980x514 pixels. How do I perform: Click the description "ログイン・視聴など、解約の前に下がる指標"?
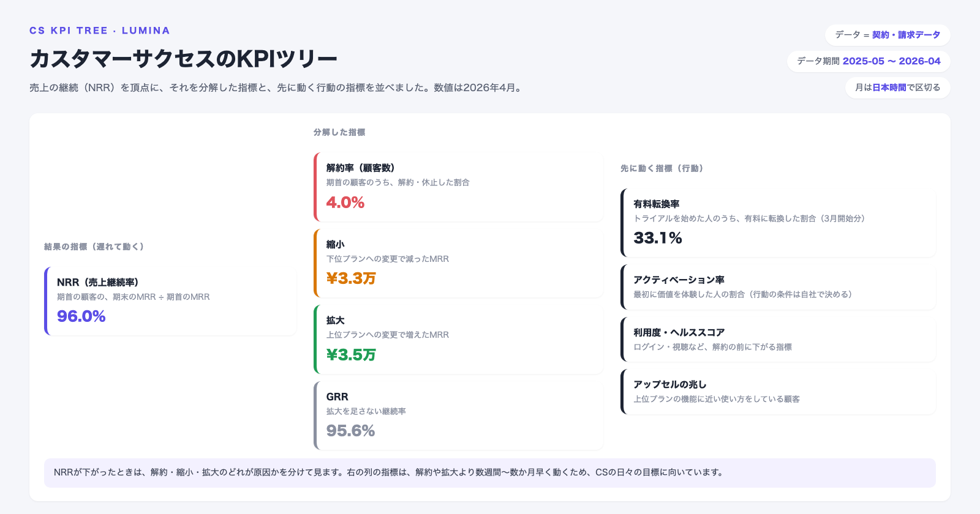point(713,347)
